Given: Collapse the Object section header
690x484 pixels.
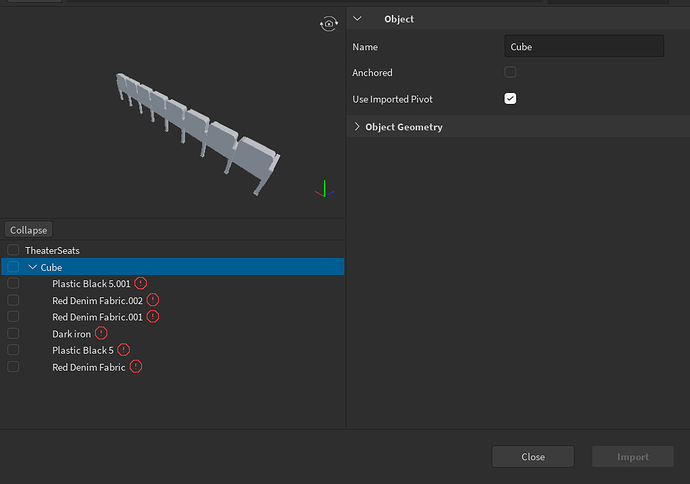Looking at the screenshot, I should (360, 19).
